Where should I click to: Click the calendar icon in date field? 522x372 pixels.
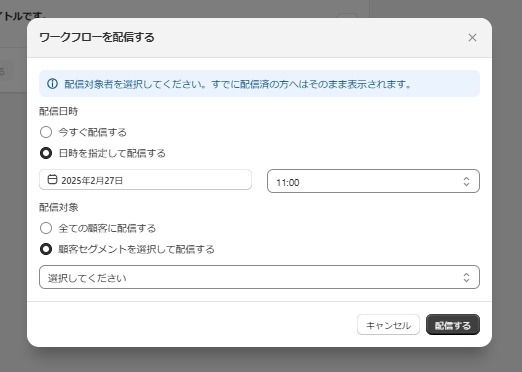[x=52, y=179]
